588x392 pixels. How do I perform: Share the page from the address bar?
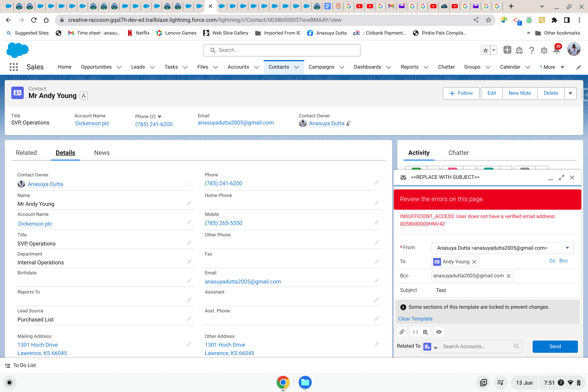point(476,20)
